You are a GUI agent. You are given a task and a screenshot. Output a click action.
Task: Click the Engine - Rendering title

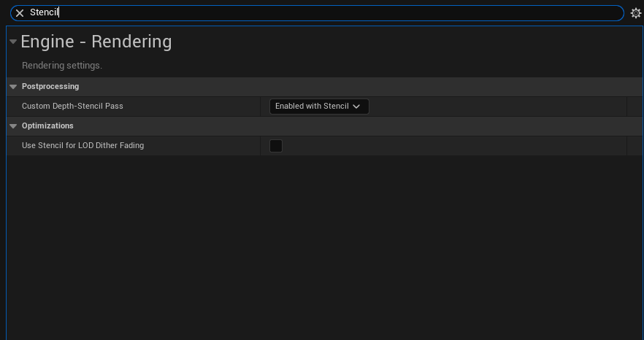pos(96,42)
